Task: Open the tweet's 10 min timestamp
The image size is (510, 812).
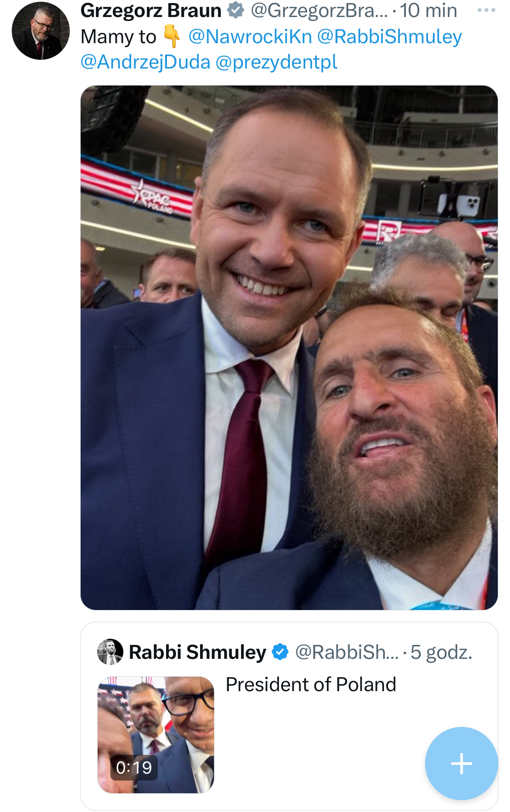Action: [x=428, y=10]
